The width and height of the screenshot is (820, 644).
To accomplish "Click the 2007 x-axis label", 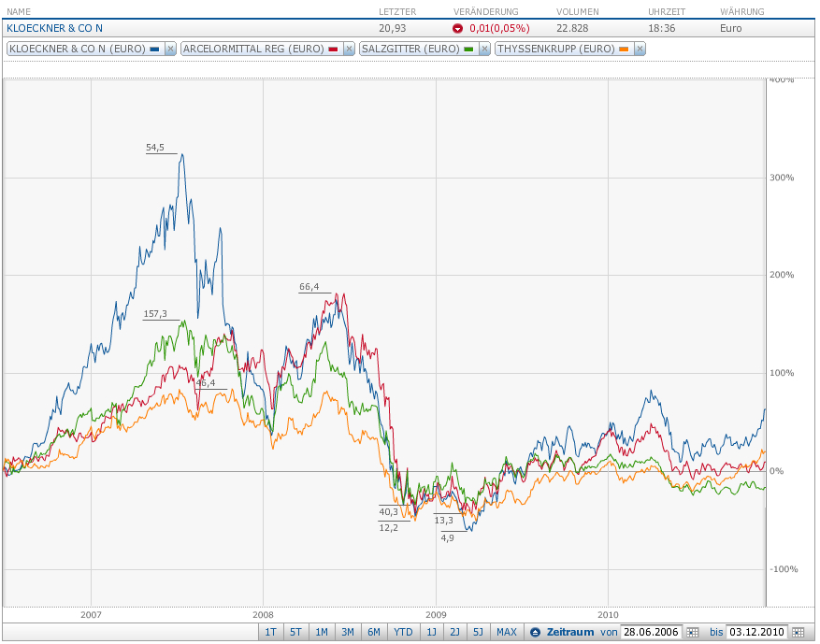I will [x=91, y=615].
